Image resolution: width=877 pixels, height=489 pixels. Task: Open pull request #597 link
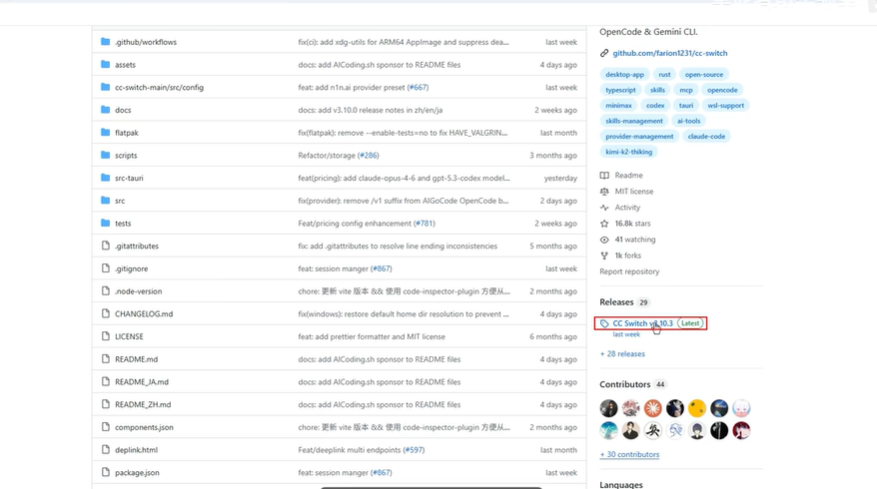[414, 450]
